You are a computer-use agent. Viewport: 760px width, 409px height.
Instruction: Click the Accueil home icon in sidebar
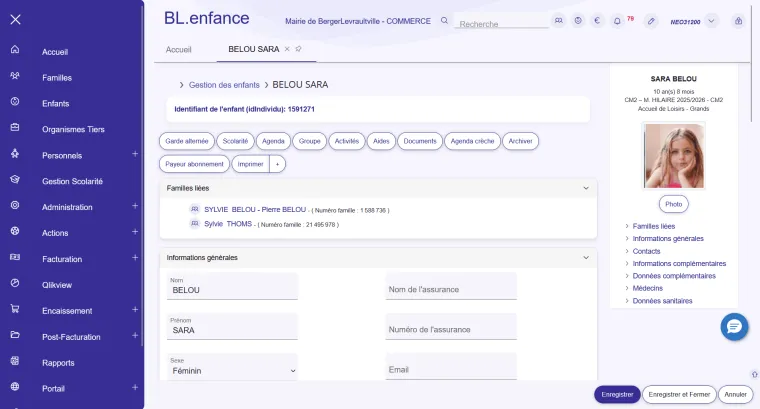15,49
